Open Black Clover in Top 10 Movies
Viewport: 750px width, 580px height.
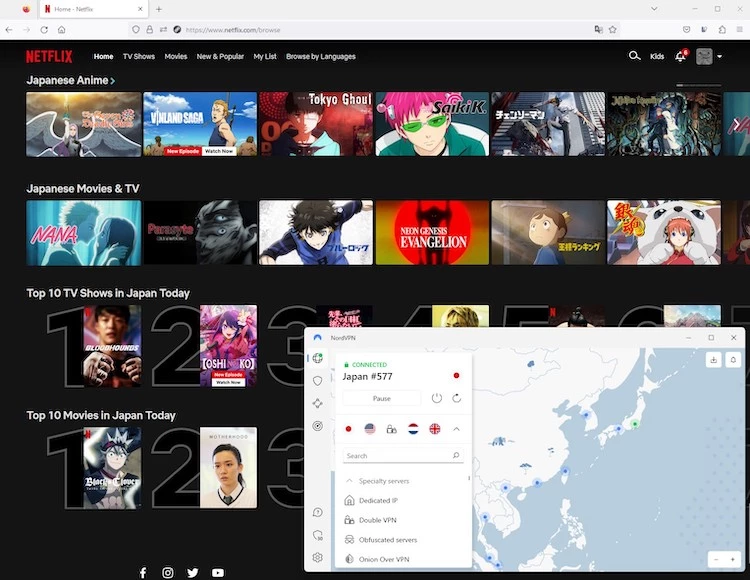(112, 468)
